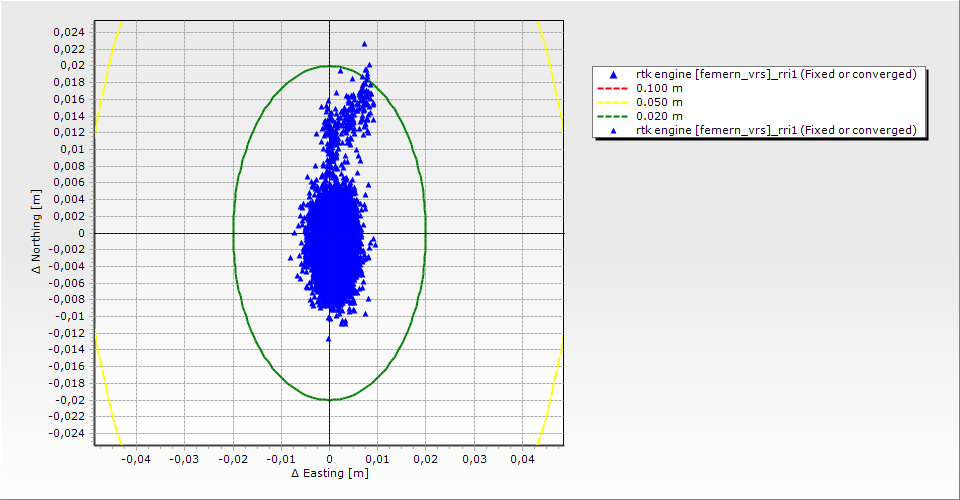Click the green dashed line legend sample
The image size is (960, 500).
point(613,116)
